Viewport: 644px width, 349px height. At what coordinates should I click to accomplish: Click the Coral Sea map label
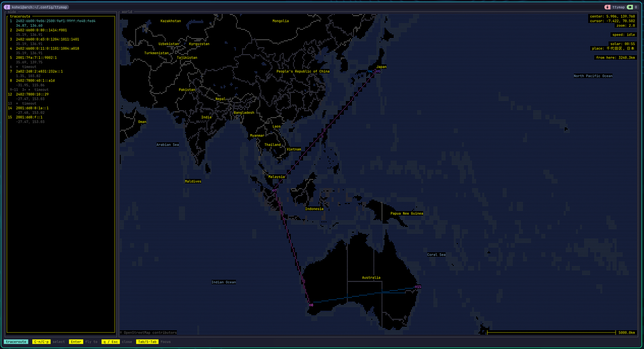point(436,255)
